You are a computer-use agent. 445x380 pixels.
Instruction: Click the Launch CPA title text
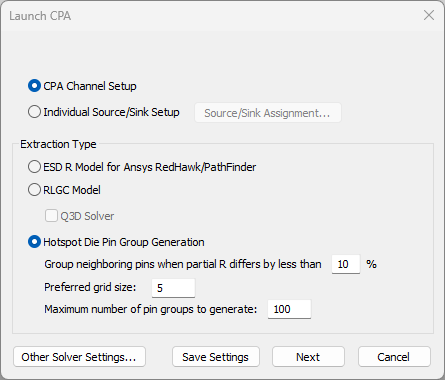click(40, 16)
